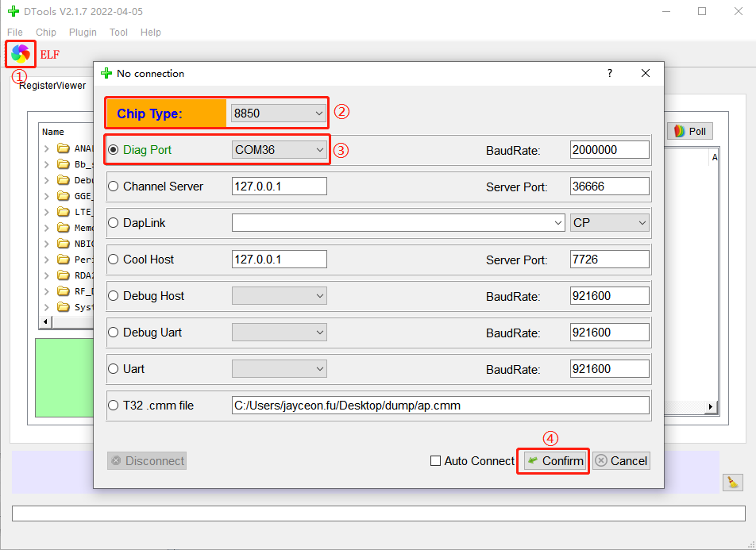Click the question mark help icon in dialog
The width and height of the screenshot is (756, 550).
point(610,73)
